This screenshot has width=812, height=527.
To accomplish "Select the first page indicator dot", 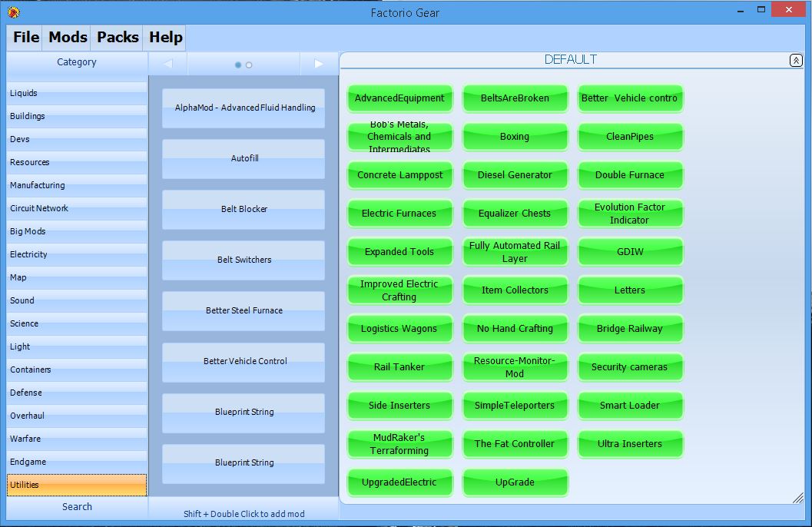I will tap(237, 65).
